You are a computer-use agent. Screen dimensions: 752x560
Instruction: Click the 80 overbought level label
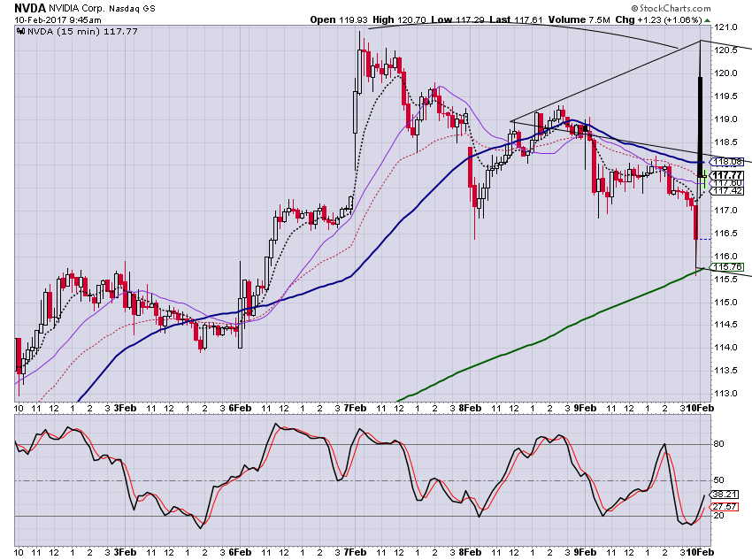point(719,444)
